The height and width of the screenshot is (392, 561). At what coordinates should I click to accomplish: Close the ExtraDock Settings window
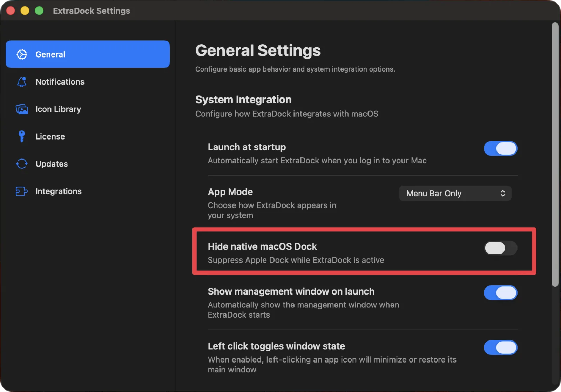pyautogui.click(x=11, y=11)
